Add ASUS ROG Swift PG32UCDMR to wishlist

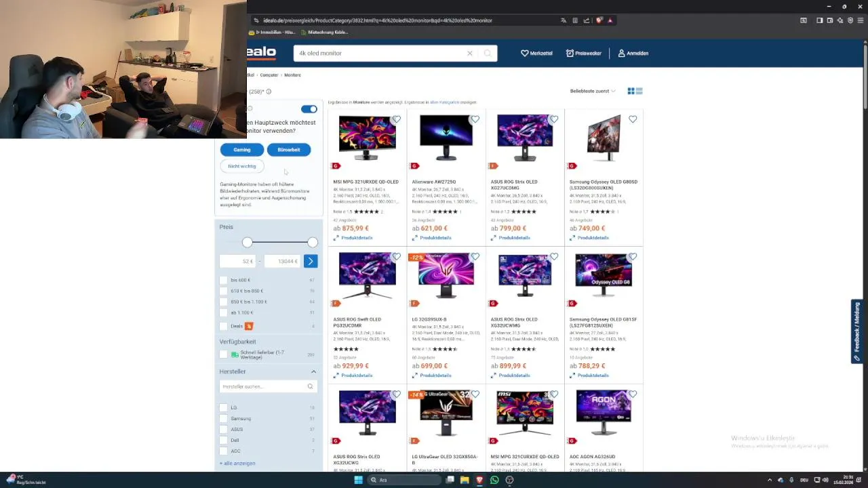pyautogui.click(x=397, y=257)
